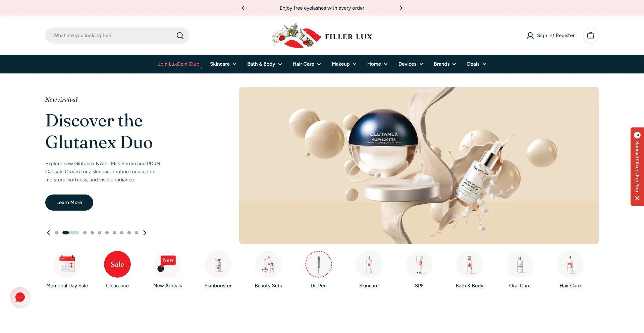Open Beauty Sets category icon
Viewport: 644px width, 333px height.
268,264
